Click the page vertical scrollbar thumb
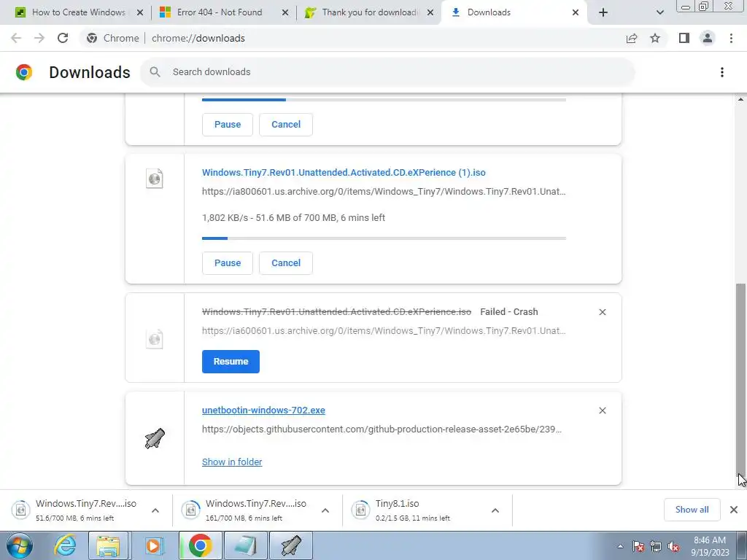The width and height of the screenshot is (747, 560). click(x=740, y=381)
